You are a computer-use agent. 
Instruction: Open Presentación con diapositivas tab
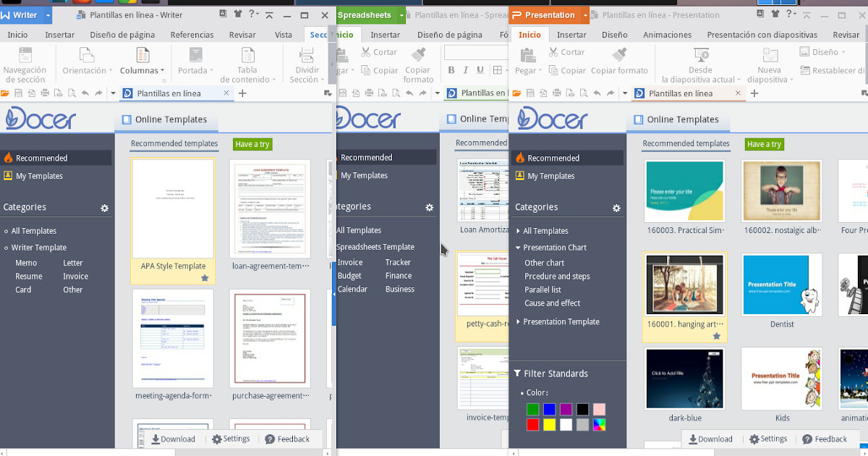[x=762, y=35]
